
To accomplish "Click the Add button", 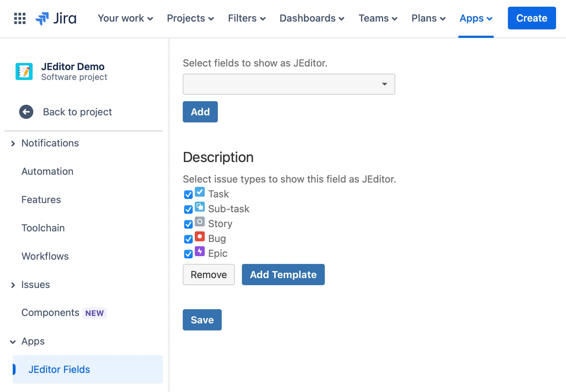I will [x=200, y=112].
